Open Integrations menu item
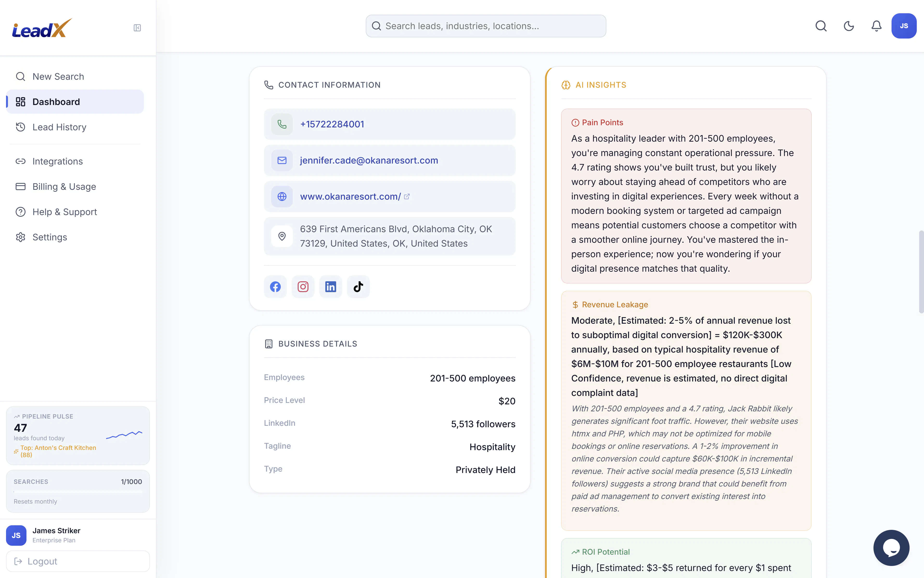 click(x=75, y=161)
